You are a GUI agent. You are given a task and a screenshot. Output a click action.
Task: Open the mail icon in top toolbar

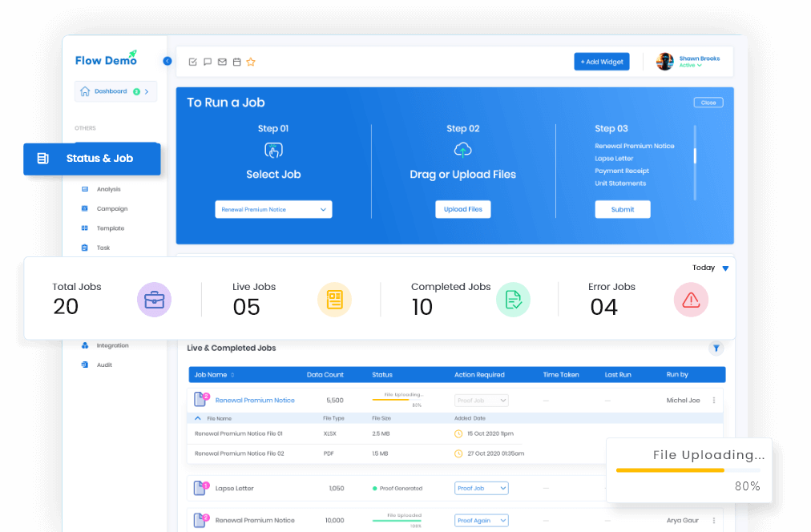pos(222,61)
